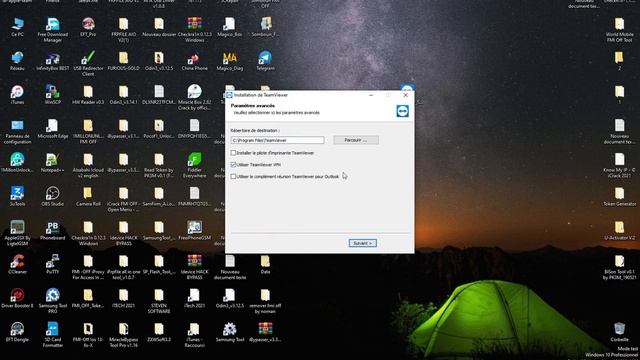The width and height of the screenshot is (640, 360).
Task: Select the AppleGSX By LigtelGSM icon
Action: coord(17,233)
